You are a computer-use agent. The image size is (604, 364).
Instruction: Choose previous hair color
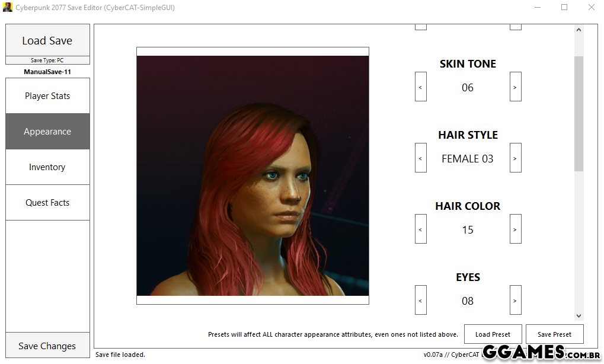[421, 229]
